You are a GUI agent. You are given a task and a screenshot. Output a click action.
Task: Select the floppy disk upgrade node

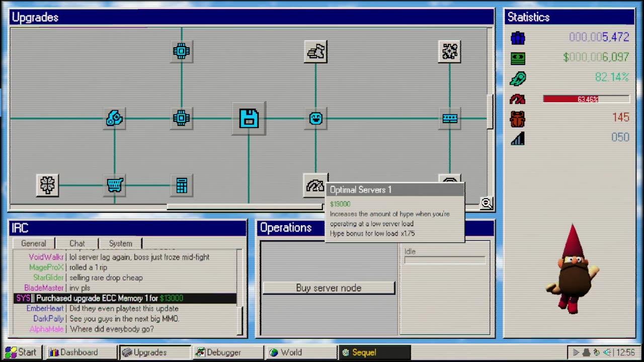249,119
